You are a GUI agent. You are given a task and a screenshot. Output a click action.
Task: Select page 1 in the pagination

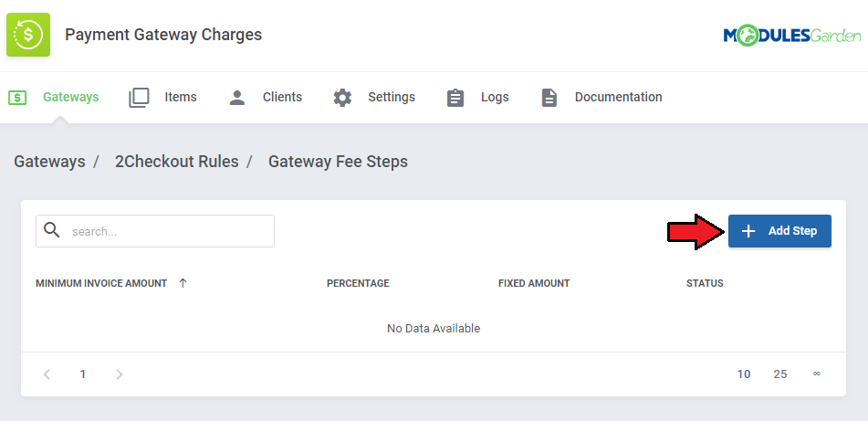click(x=83, y=374)
